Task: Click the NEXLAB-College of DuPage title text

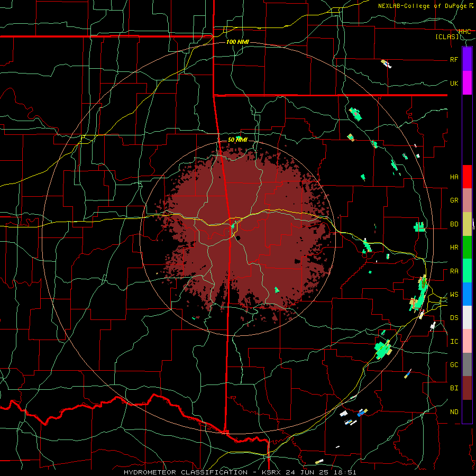Action: (x=423, y=6)
